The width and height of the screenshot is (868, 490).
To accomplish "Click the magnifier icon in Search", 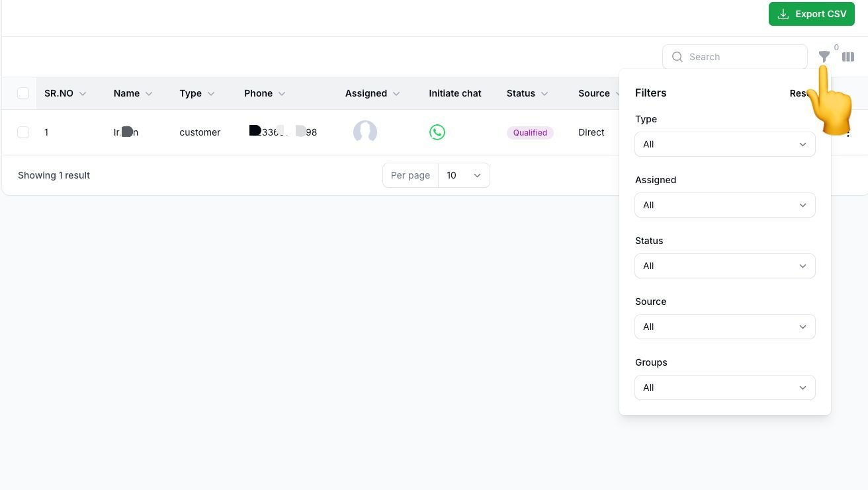I will coord(677,57).
